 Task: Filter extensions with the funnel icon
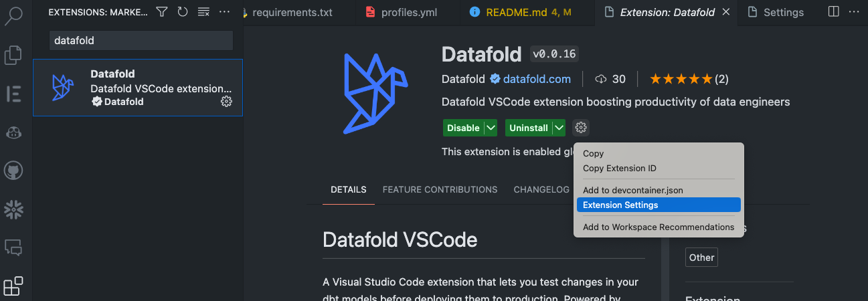(x=162, y=12)
